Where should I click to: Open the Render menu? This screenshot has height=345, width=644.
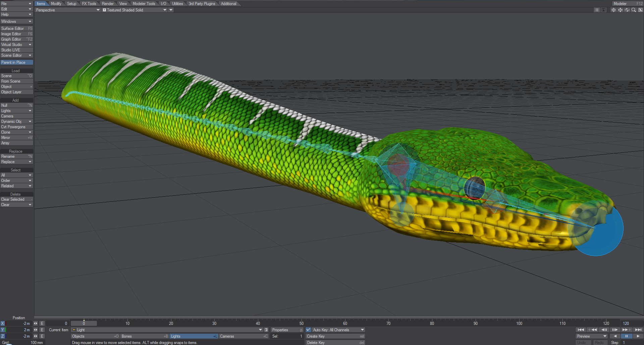[x=107, y=3]
